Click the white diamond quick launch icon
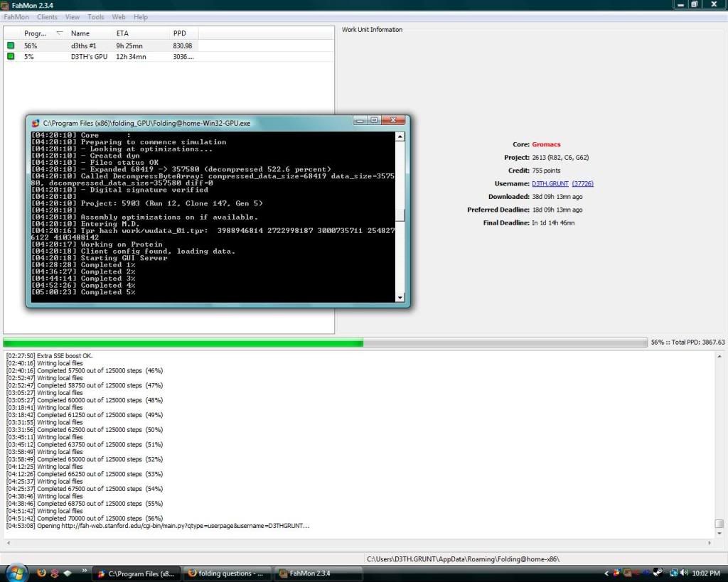Viewport: 728px width, 582px height. (x=68, y=573)
